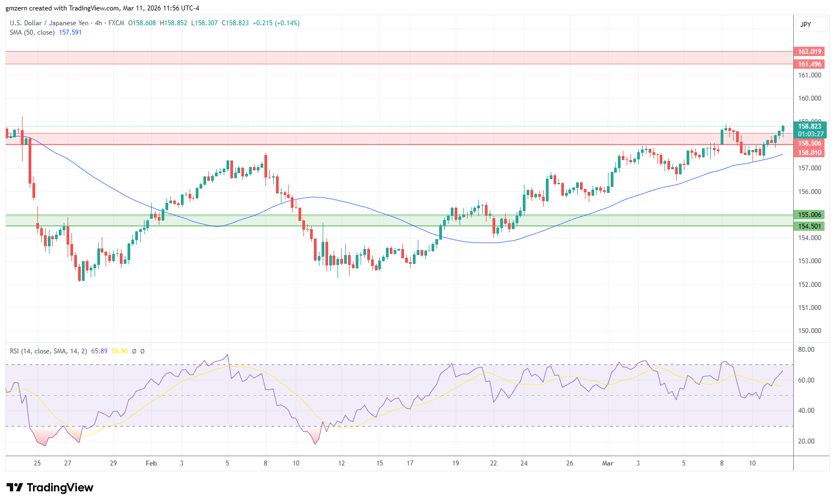Click the 'gmzern created with TradingView.com' caption

pyautogui.click(x=62, y=8)
